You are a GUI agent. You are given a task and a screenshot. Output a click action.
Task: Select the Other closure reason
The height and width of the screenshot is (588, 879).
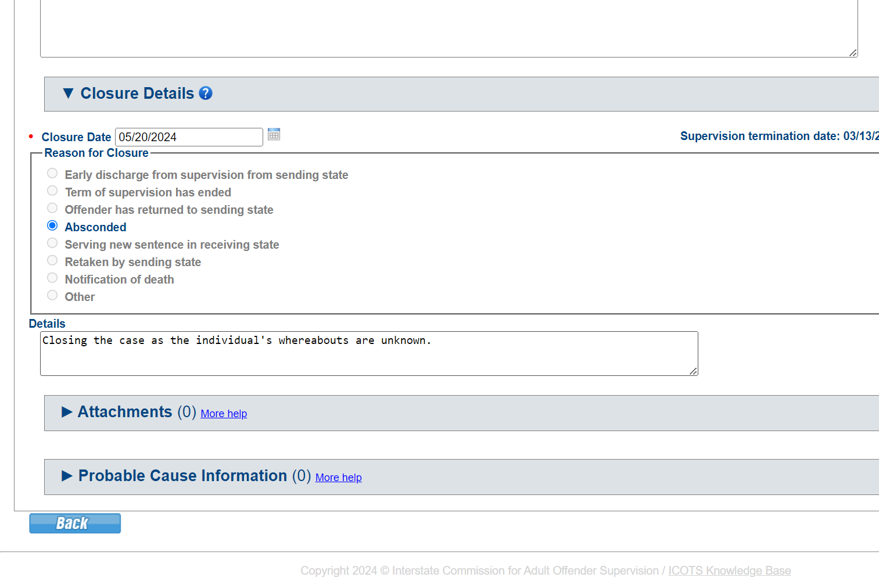click(52, 295)
